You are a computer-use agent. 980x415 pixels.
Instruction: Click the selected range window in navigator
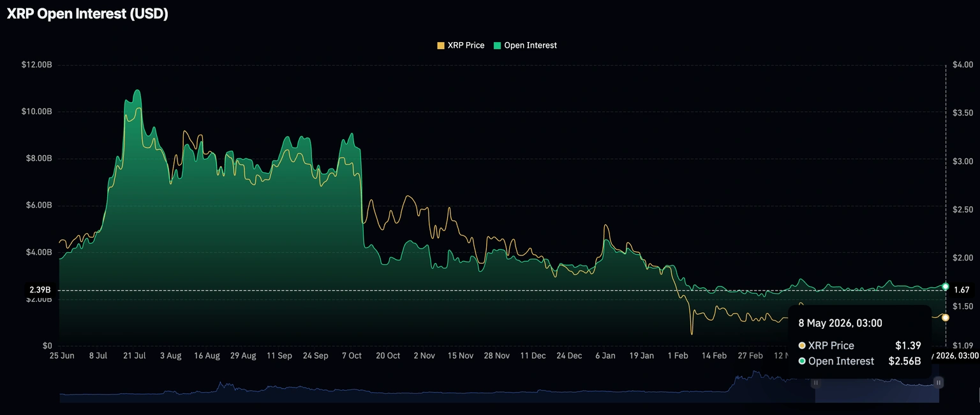point(877,389)
